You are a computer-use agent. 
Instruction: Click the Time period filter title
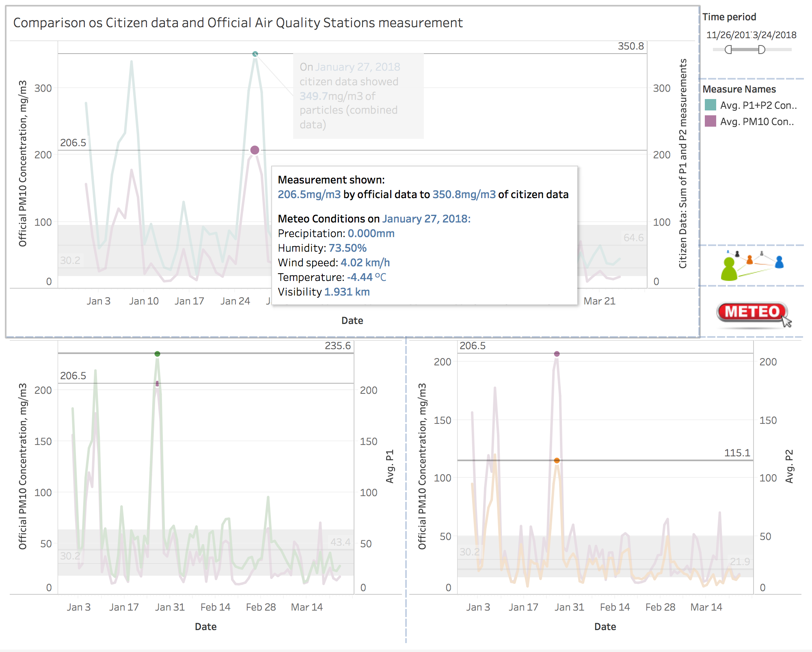729,17
